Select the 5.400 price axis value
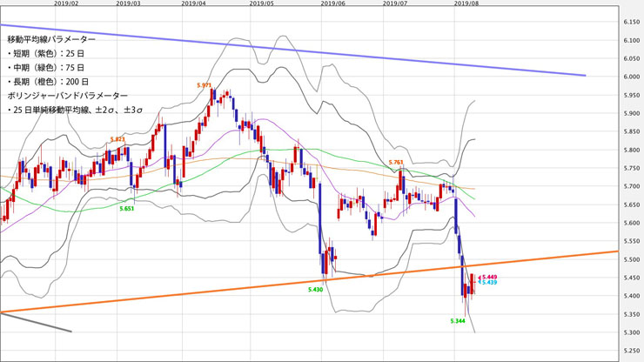The height and width of the screenshot is (362, 644). 631,296
